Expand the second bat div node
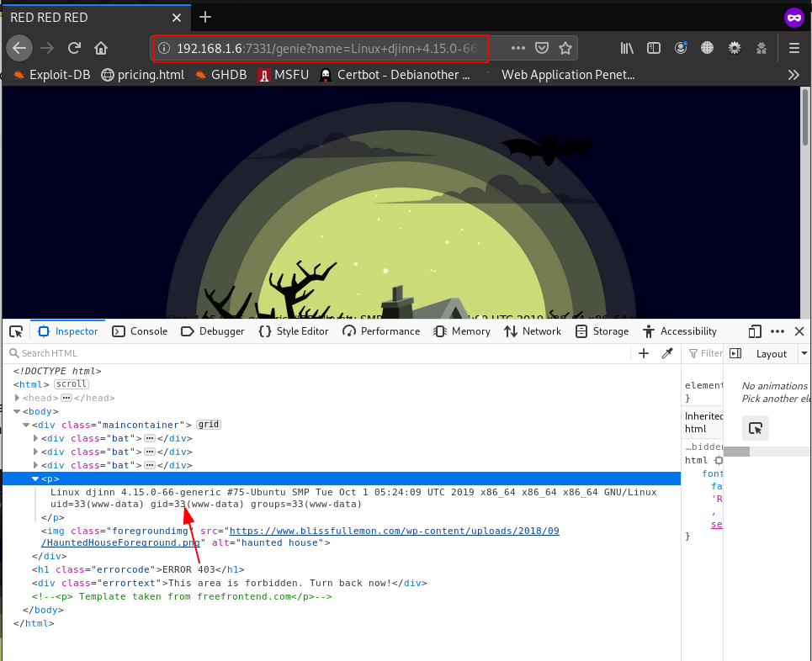This screenshot has height=661, width=812. (x=35, y=452)
